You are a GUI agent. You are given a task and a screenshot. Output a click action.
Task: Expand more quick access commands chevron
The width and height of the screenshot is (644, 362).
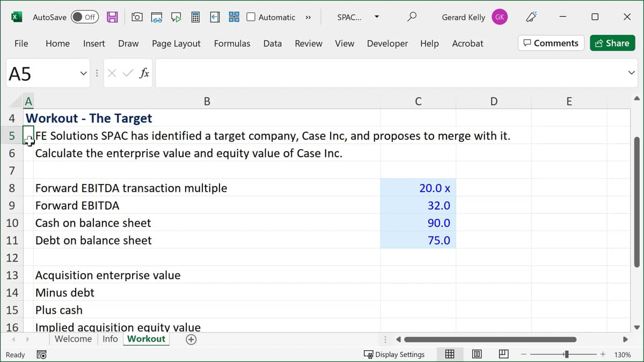[x=308, y=17]
